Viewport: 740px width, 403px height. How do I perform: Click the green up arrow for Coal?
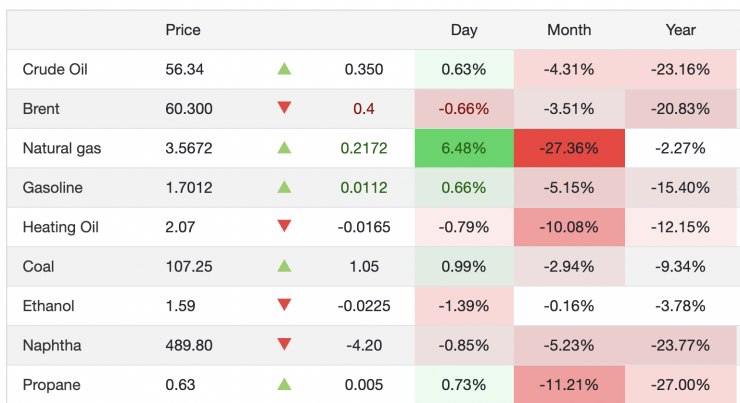[284, 266]
